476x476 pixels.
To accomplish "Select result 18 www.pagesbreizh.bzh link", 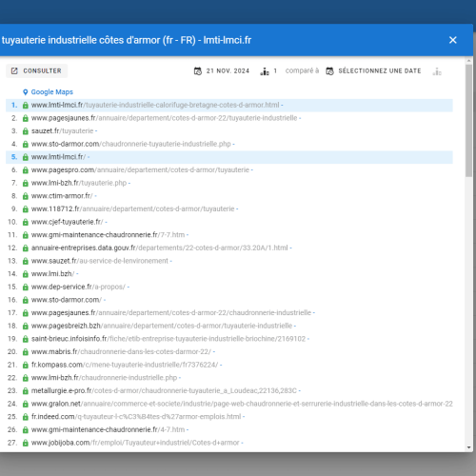I will click(162, 327).
